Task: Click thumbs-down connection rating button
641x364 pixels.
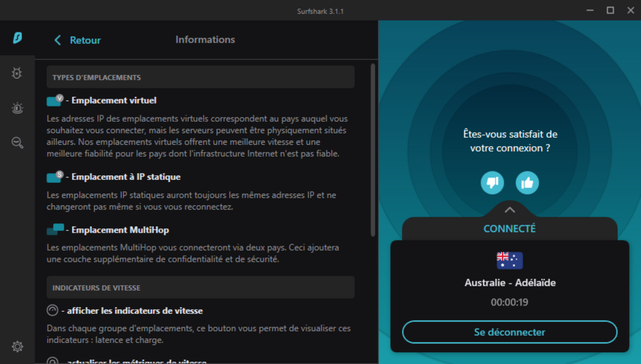Action: (x=493, y=183)
